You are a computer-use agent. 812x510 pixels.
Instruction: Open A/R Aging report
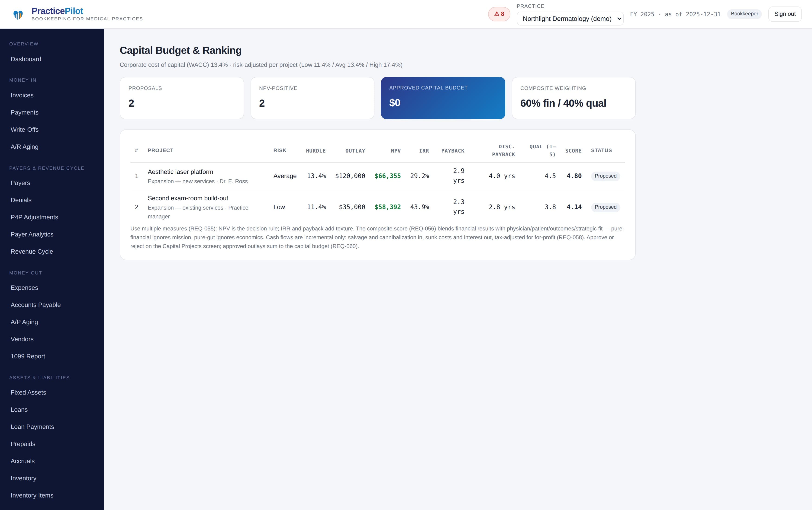pos(25,147)
